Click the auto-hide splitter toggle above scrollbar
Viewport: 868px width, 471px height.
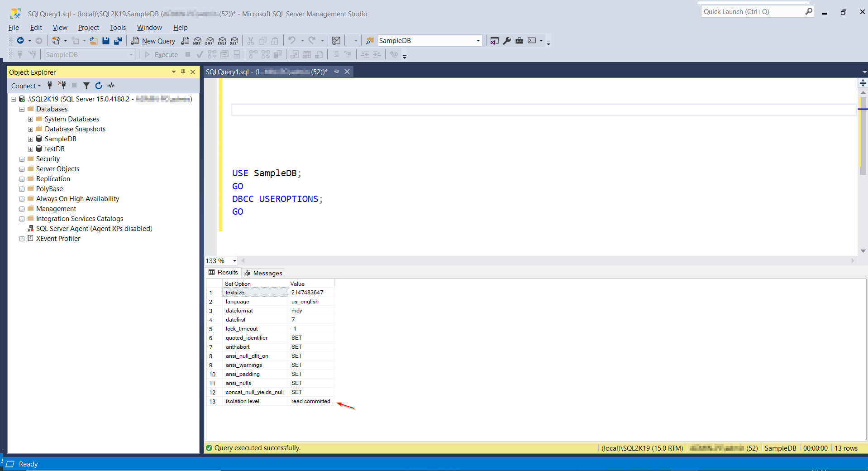click(x=863, y=83)
